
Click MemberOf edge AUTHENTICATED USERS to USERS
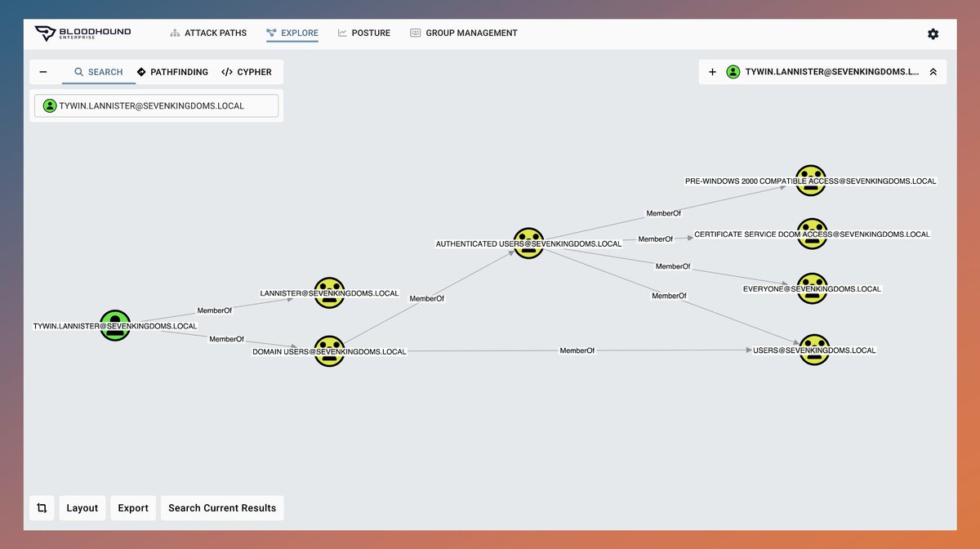pyautogui.click(x=669, y=296)
